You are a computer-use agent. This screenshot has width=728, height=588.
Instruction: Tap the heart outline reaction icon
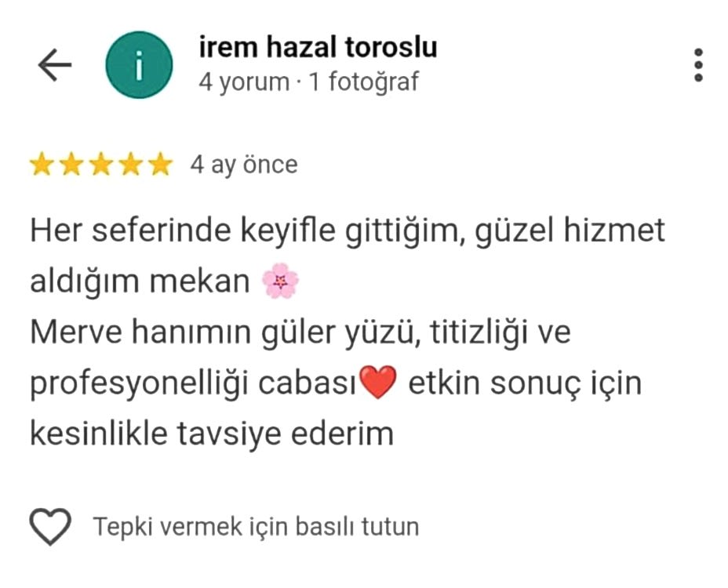point(50,526)
